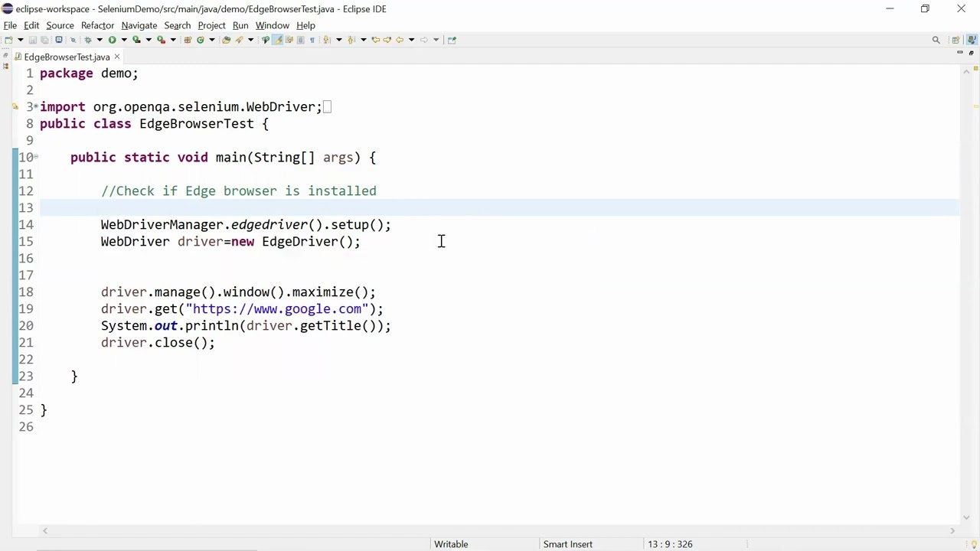Screen dimensions: 980x551
Task: Open the New wizard dropdown arrow
Action: tap(21, 40)
